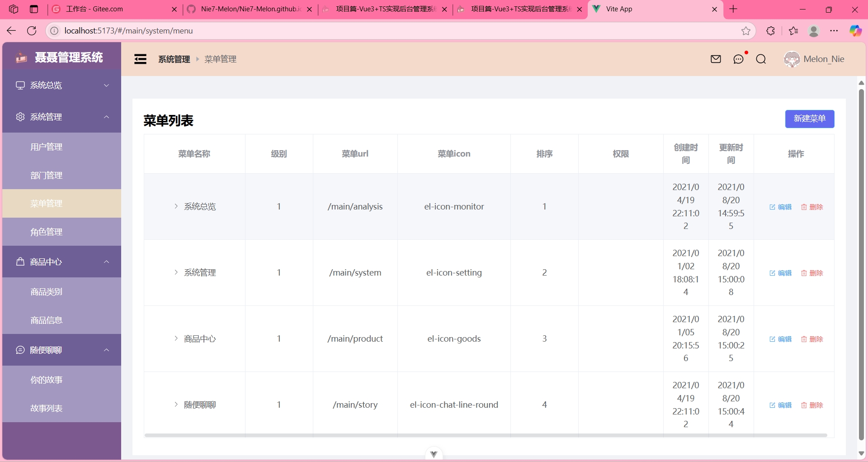868x462 pixels.
Task: Open browser profile icon
Action: point(814,31)
